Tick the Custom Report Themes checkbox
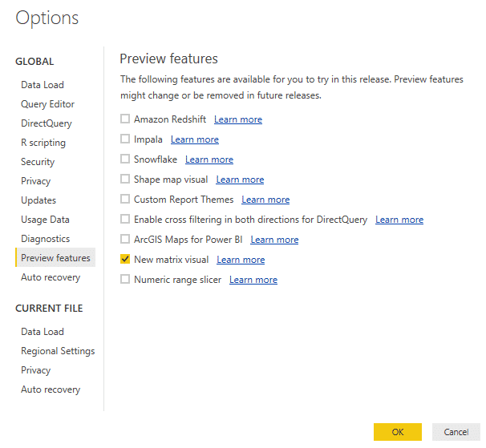The width and height of the screenshot is (486, 448). [124, 200]
